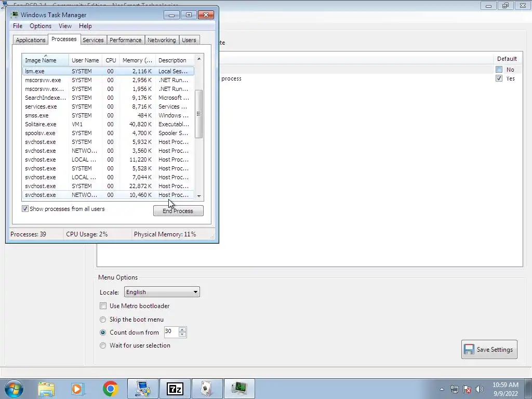Image resolution: width=532 pixels, height=399 pixels.
Task: Open the Start menu orb
Action: [x=14, y=389]
